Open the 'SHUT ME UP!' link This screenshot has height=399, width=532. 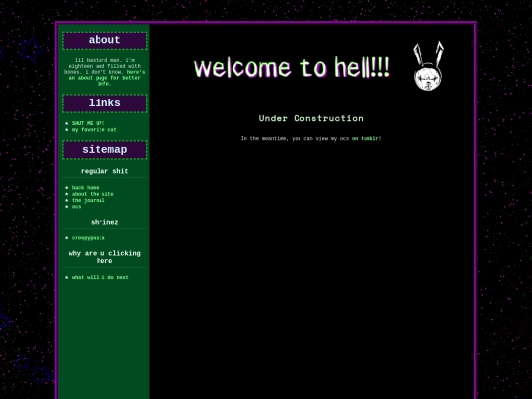(89, 123)
